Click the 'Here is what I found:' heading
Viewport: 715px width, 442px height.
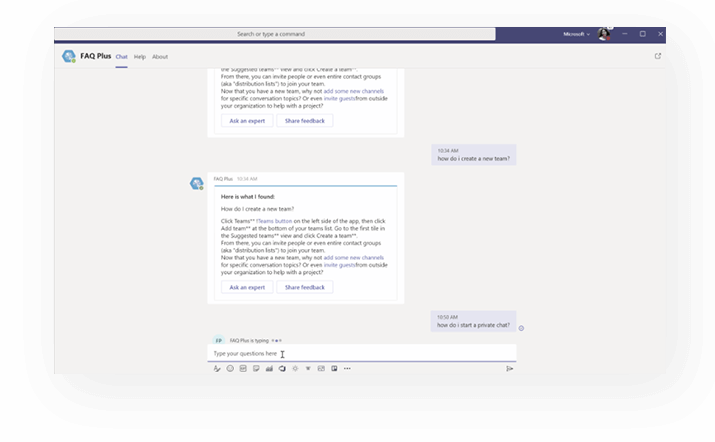(248, 197)
